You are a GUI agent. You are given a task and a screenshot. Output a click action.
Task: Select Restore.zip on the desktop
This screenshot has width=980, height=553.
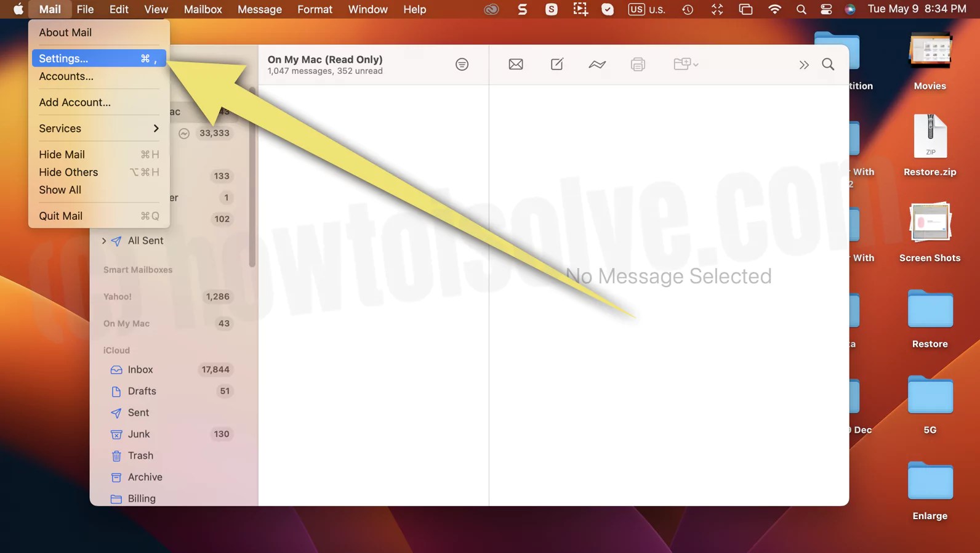click(x=930, y=145)
